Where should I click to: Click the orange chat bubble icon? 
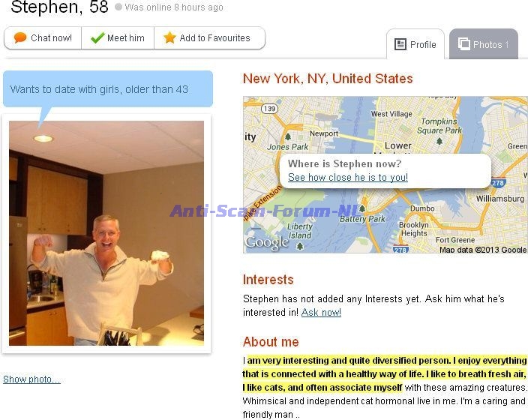pyautogui.click(x=19, y=37)
